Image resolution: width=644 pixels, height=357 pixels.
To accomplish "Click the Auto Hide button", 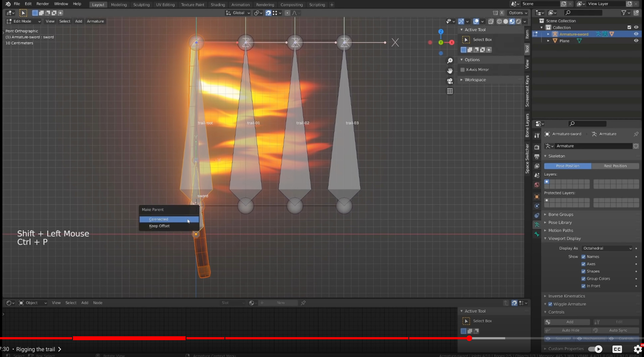I will tap(567, 330).
